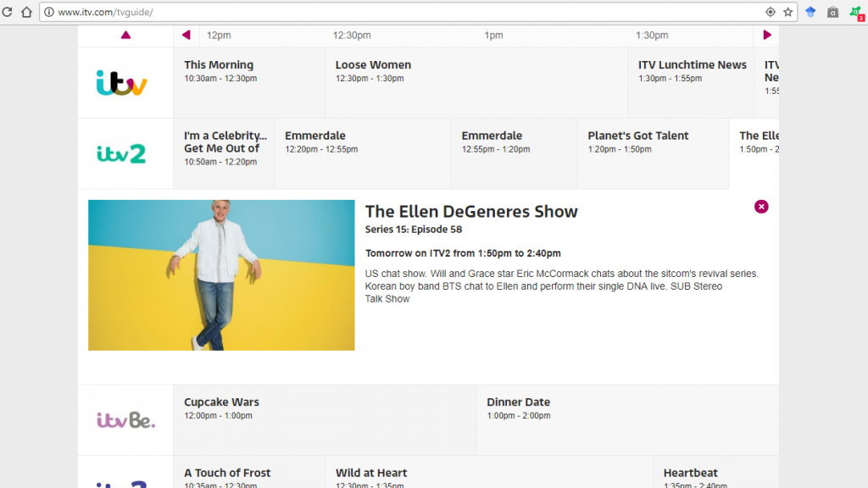Click The Ellen DeGeneres Show title

[x=471, y=211]
